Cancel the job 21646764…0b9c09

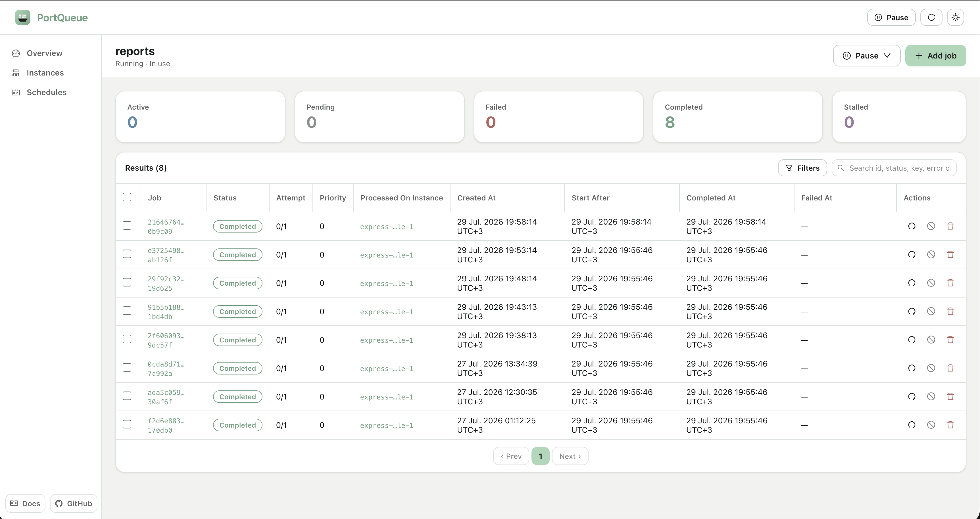931,226
